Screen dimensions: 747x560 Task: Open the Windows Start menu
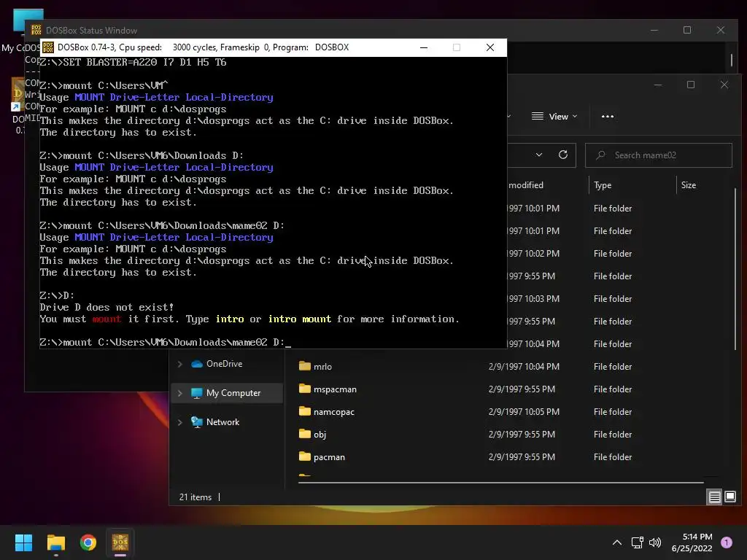(x=23, y=542)
